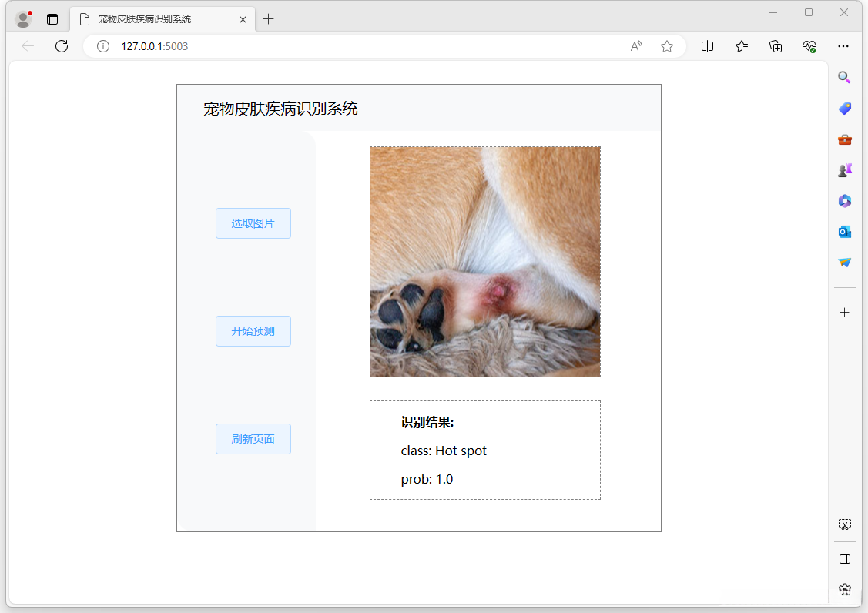
Task: Reload the current page with the refresh icon
Action: [x=62, y=46]
